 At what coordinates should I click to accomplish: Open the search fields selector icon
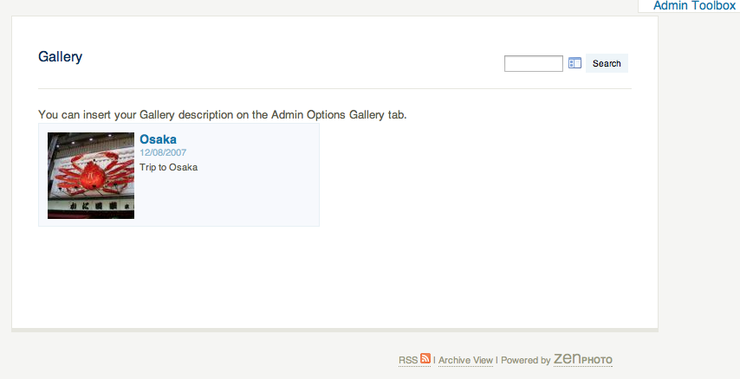574,63
